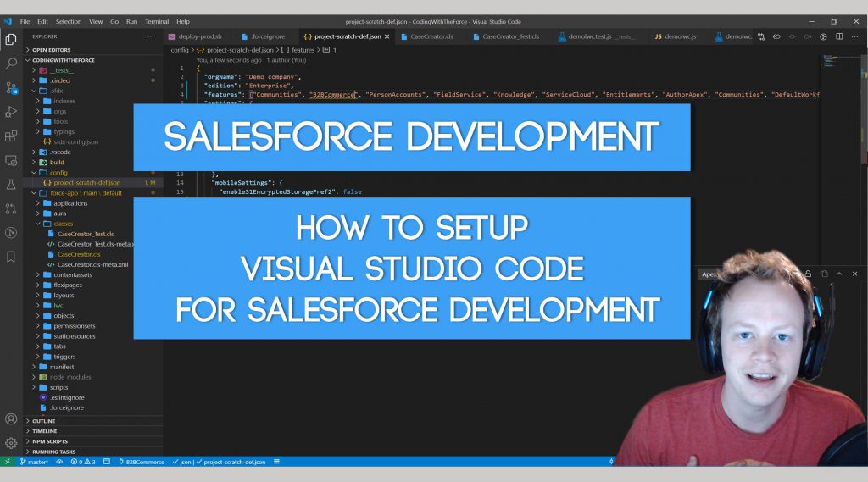The height and width of the screenshot is (482, 868).
Task: Open the Manage gear icon
Action: [x=10, y=443]
